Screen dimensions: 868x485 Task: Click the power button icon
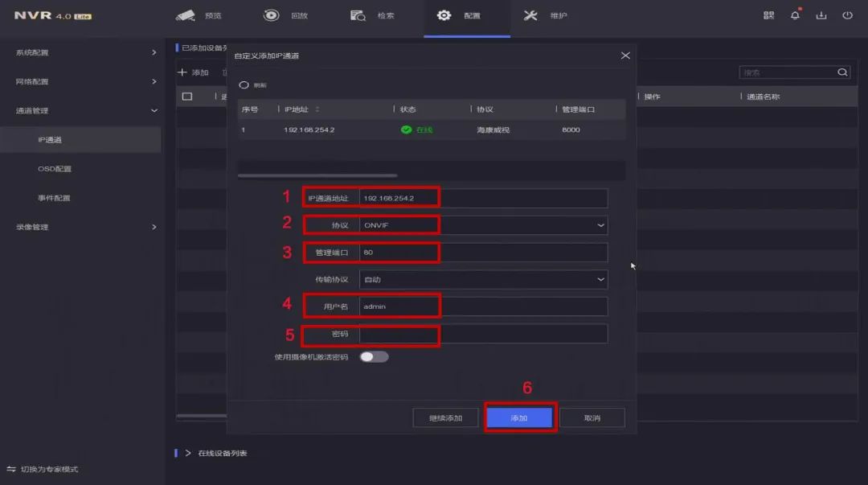[847, 15]
